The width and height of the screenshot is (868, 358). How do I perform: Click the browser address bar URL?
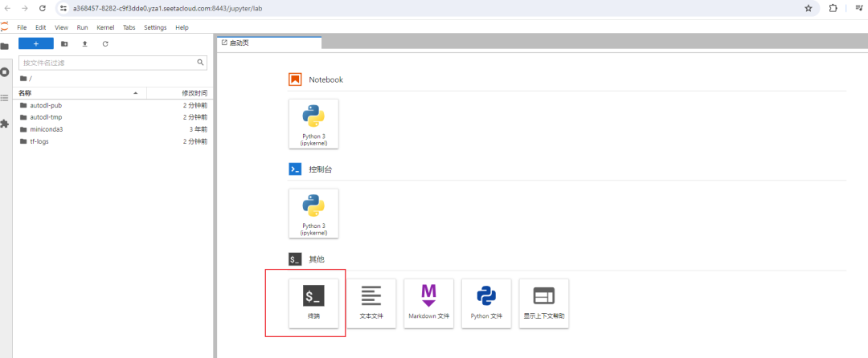click(167, 8)
